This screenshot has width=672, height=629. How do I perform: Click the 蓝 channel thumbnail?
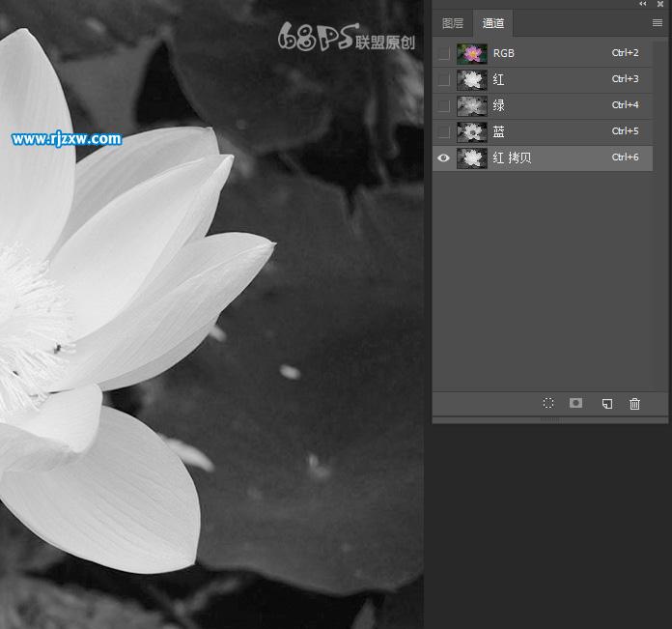coord(471,131)
